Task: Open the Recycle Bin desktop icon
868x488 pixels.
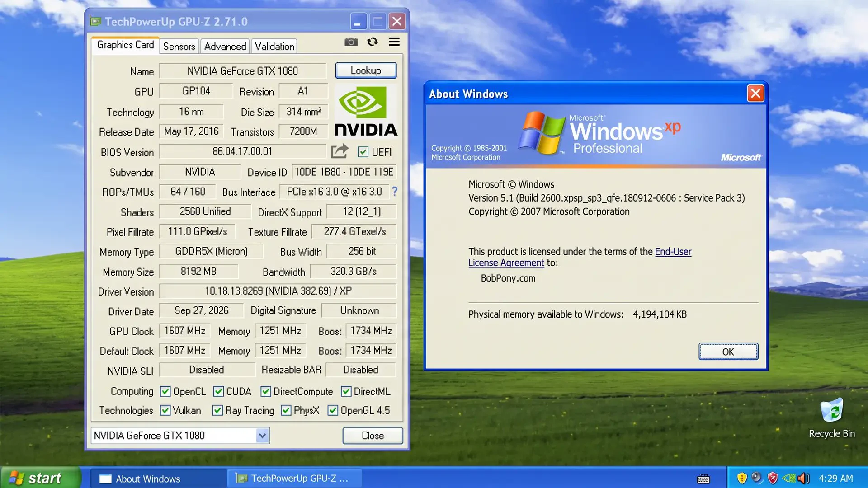Action: (832, 418)
